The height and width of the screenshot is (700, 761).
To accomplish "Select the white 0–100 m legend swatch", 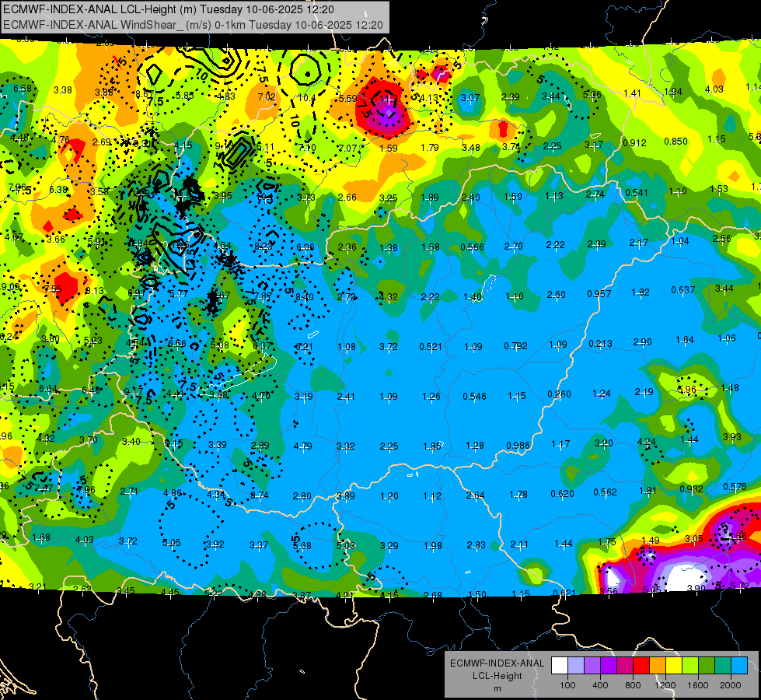I will coord(560,666).
